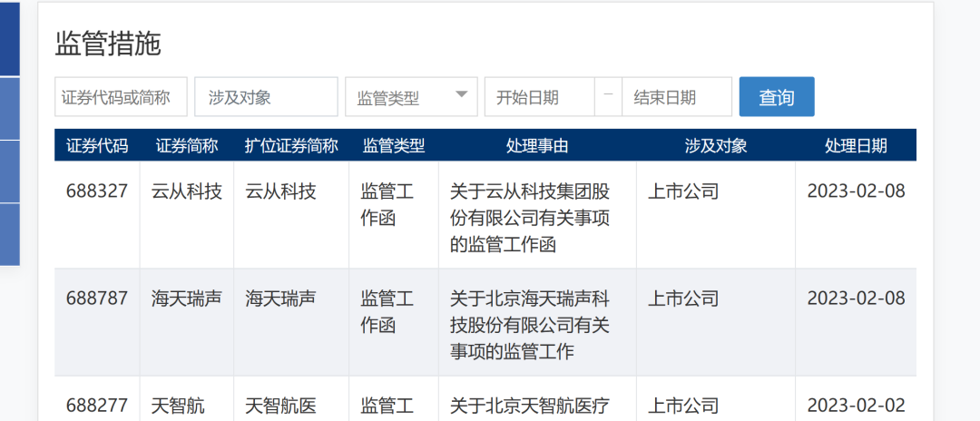This screenshot has width=980, height=421.
Task: Click the 扩位证券简称 column header
Action: pyautogui.click(x=291, y=145)
